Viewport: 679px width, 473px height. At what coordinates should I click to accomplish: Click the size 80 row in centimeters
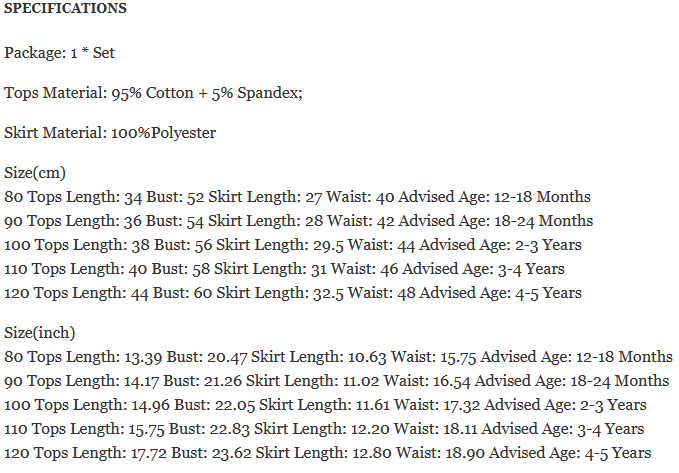pyautogui.click(x=297, y=197)
